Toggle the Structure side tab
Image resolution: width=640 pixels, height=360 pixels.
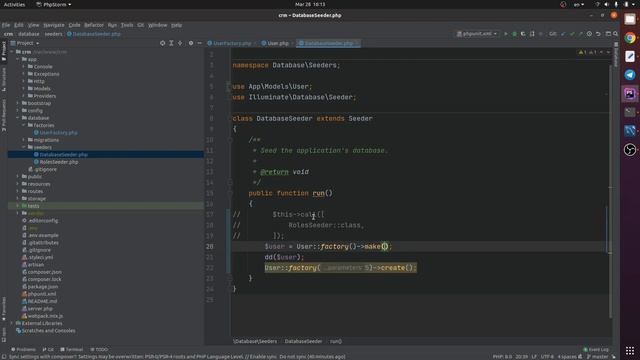[x=4, y=79]
